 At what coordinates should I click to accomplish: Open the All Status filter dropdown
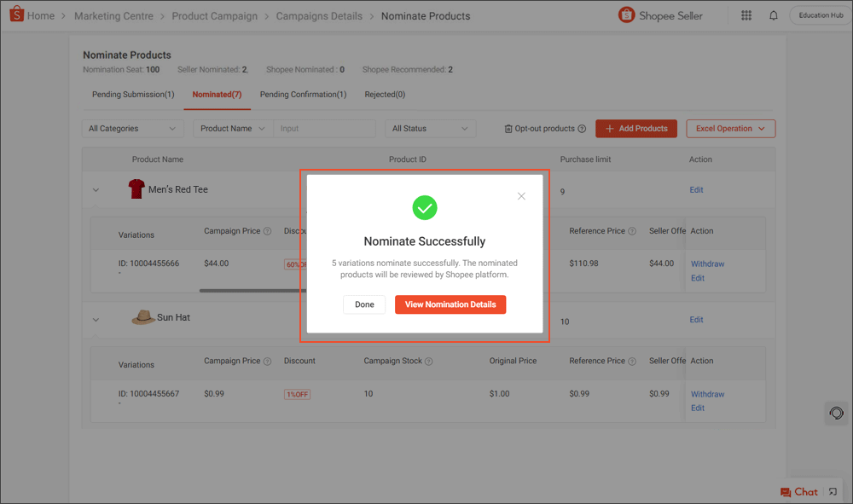[x=430, y=128]
